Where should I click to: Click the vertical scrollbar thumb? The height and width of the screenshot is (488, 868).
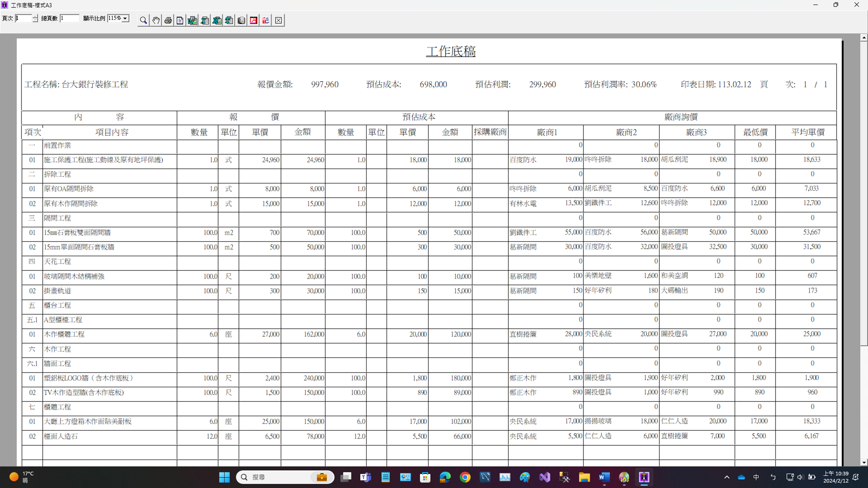point(864,193)
